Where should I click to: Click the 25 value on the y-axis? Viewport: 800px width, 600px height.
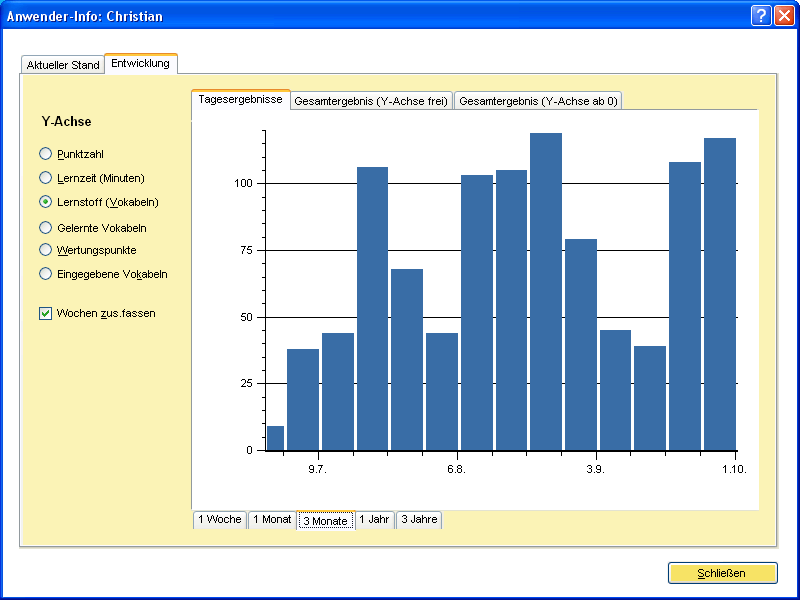246,383
